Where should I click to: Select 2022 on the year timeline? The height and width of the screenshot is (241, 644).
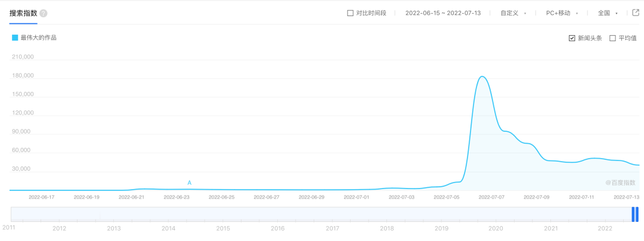[605, 228]
